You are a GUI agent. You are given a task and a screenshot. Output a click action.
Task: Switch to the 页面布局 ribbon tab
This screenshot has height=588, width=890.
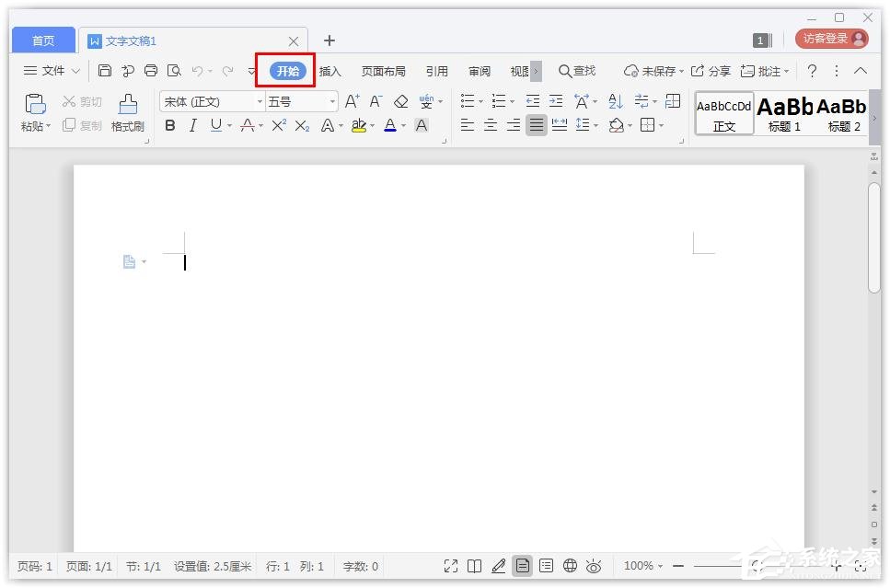383,70
